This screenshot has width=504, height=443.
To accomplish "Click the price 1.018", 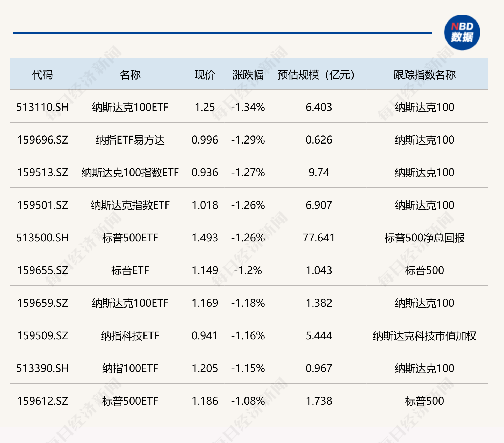I will pos(205,205).
